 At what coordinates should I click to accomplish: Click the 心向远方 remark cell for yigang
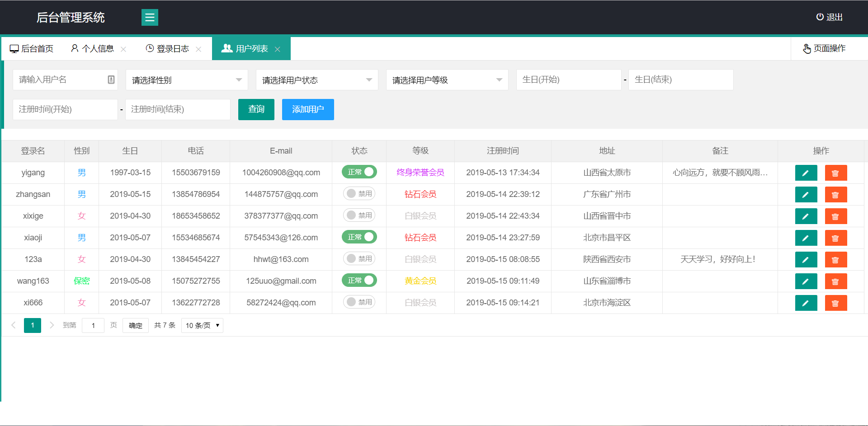720,173
